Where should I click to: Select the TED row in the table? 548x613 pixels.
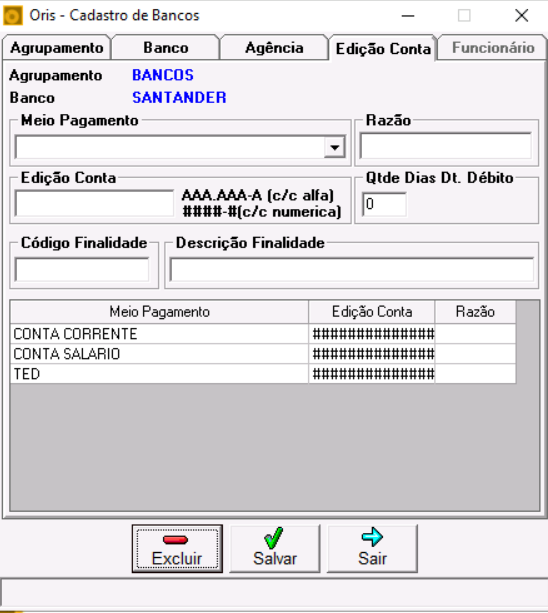coord(263,374)
